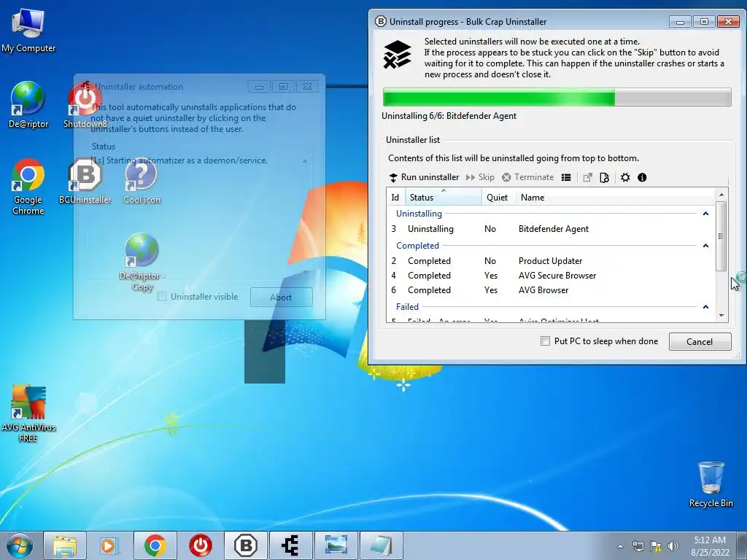The image size is (747, 560).
Task: Sort list by the Name column header
Action: pos(616,197)
